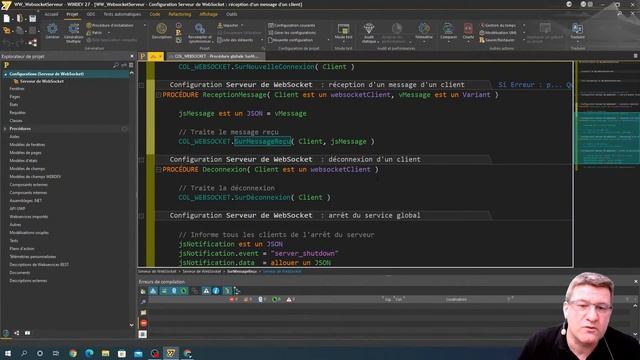Click Configuration courante button

click(291, 25)
